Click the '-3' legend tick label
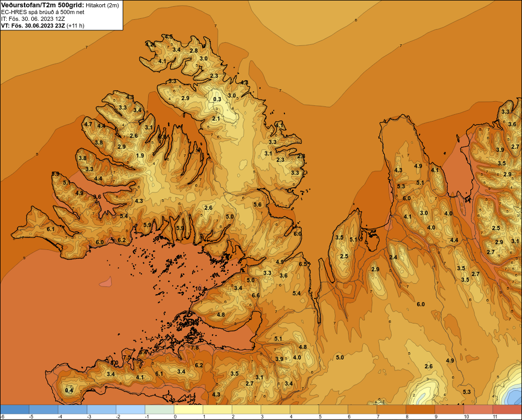Screen dimensions: 522x420 [x=89, y=417]
